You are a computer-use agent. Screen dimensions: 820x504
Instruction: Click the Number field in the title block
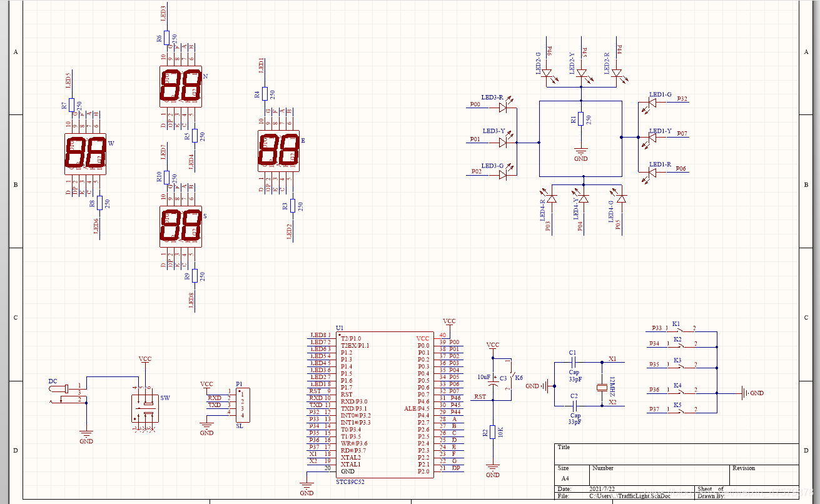coord(659,475)
